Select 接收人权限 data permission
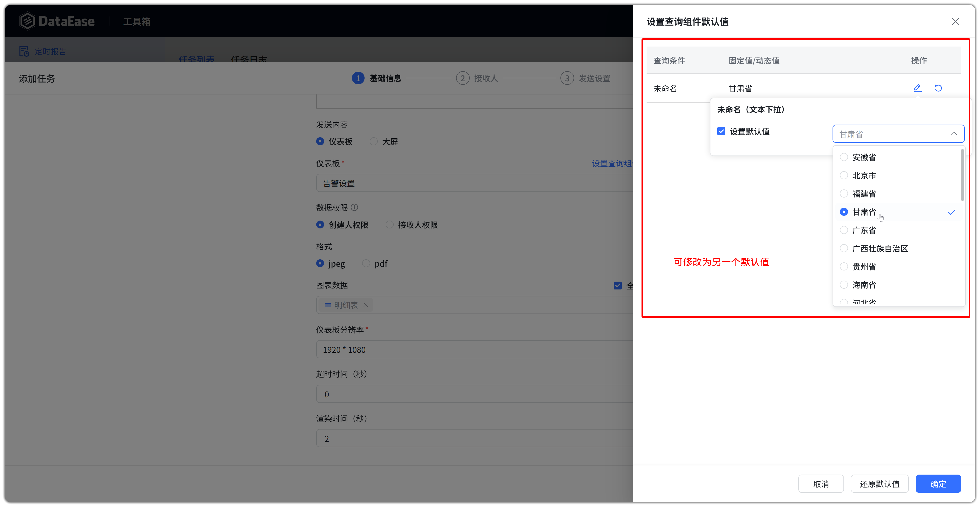Viewport: 980px width, 507px height. click(x=390, y=225)
